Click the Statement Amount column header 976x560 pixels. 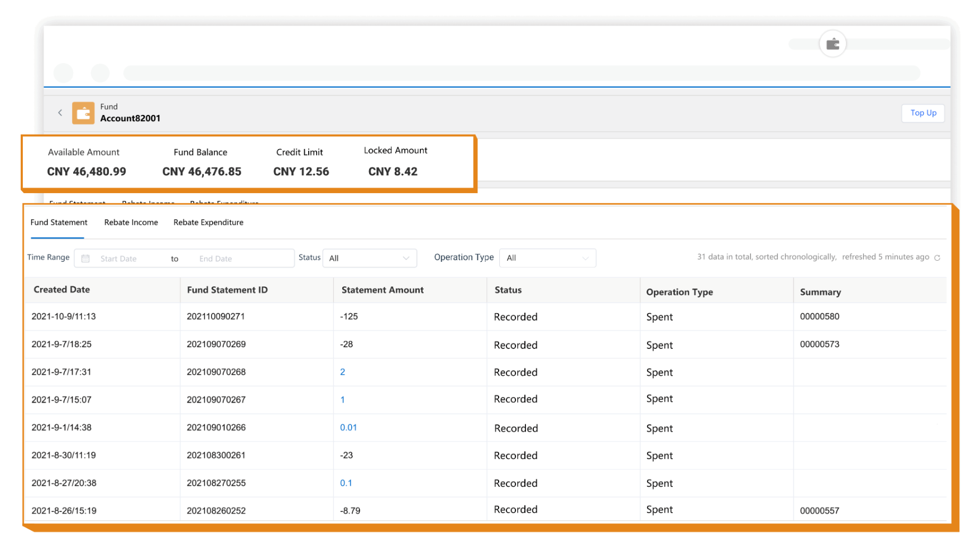click(382, 290)
